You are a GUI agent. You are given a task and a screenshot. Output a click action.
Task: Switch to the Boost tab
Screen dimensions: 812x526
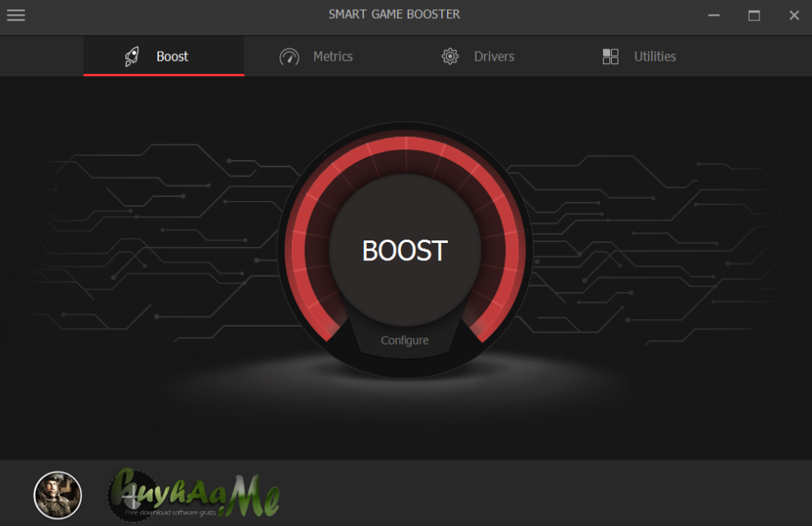tap(164, 56)
